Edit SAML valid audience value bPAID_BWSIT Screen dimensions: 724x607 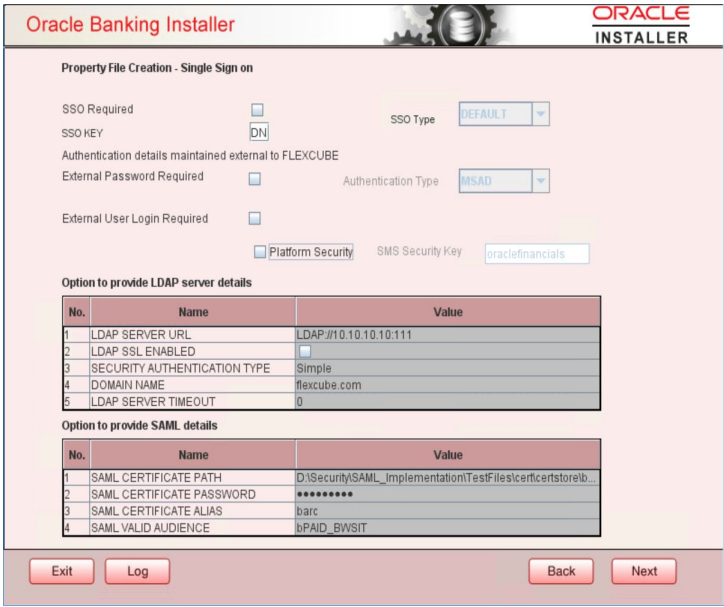(447, 528)
